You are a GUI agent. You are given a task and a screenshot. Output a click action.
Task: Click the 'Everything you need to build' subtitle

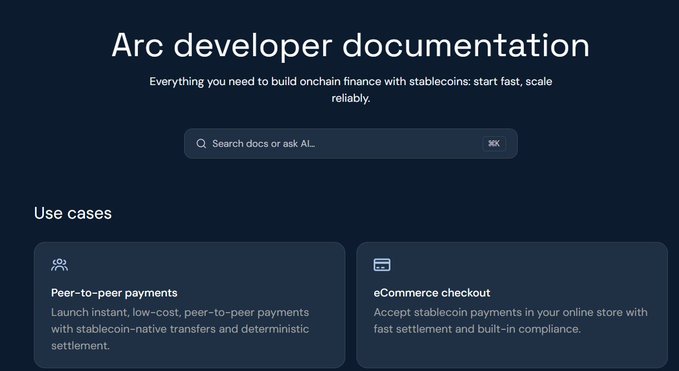(x=351, y=90)
